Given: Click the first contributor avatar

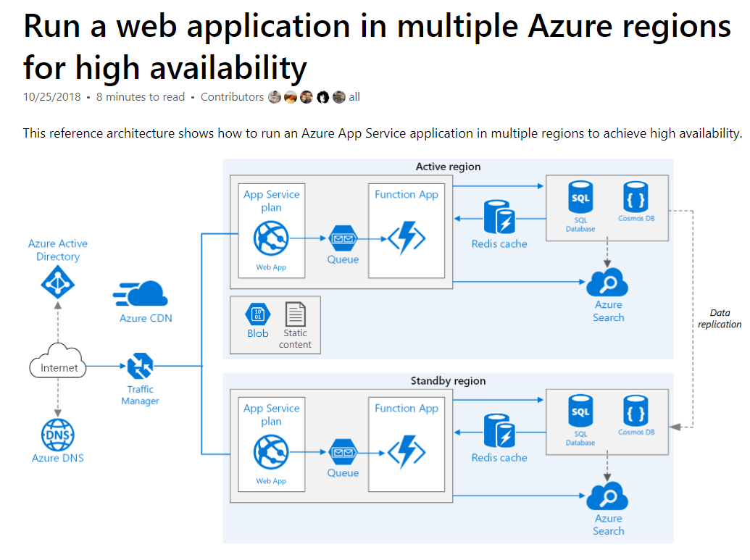Looking at the screenshot, I should [275, 97].
